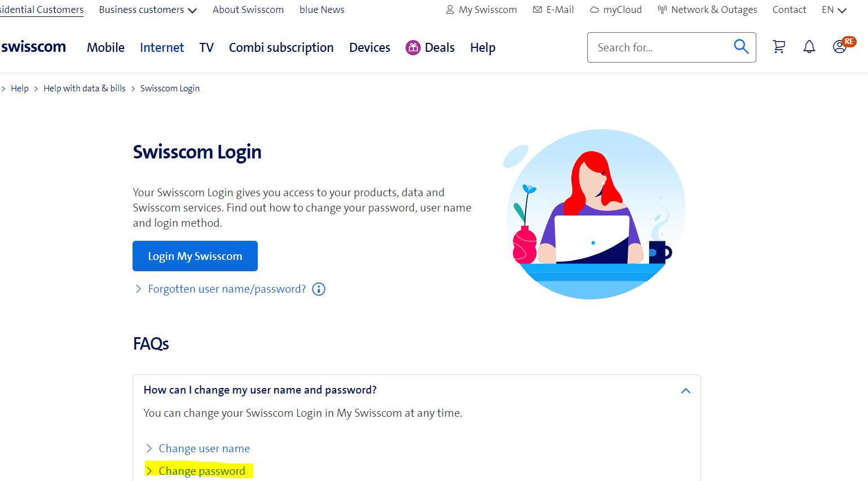This screenshot has height=481, width=868.
Task: Click the woman with laptop illustration
Action: point(594,214)
